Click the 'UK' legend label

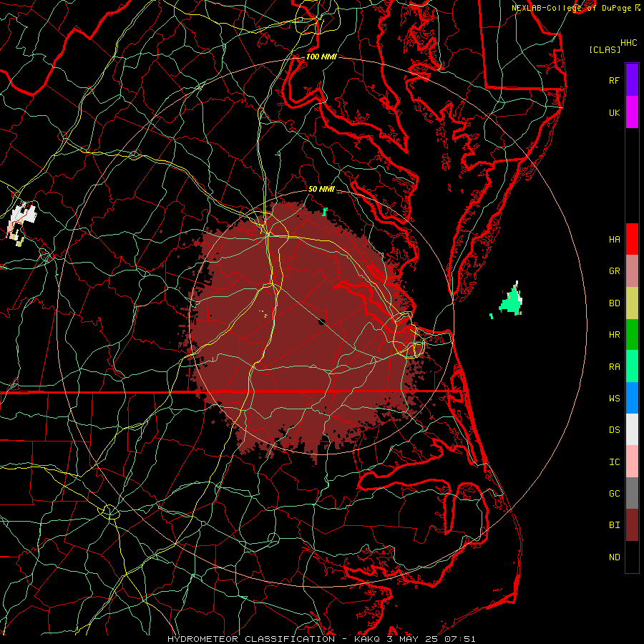pos(614,112)
